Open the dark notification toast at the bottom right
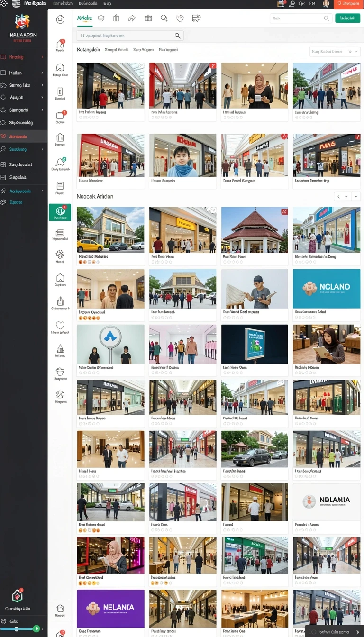 pyautogui.click(x=334, y=631)
